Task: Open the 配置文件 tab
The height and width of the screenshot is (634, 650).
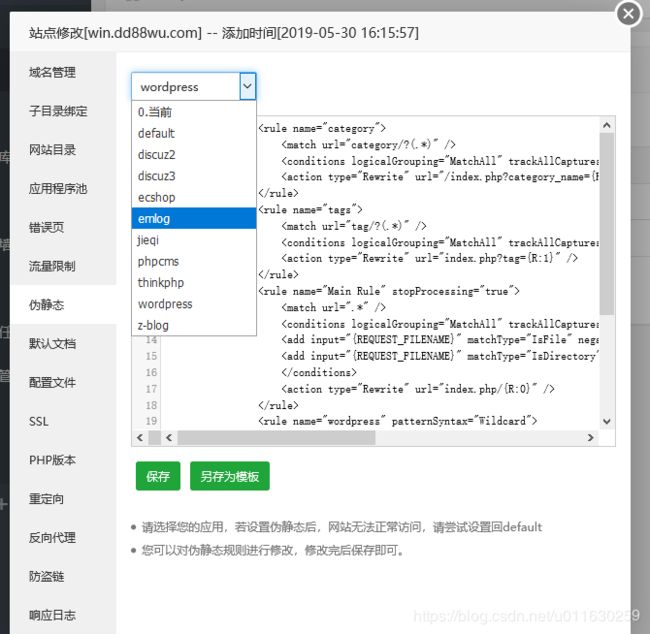Action: (x=63, y=382)
